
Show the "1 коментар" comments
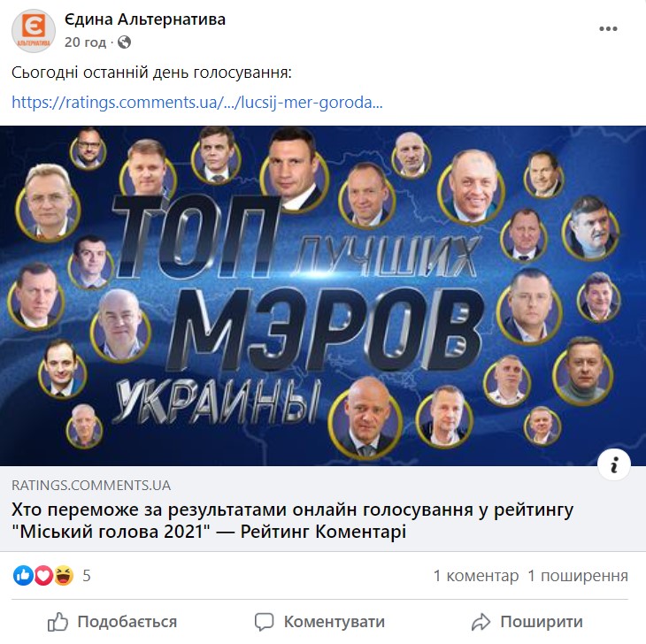point(476,575)
